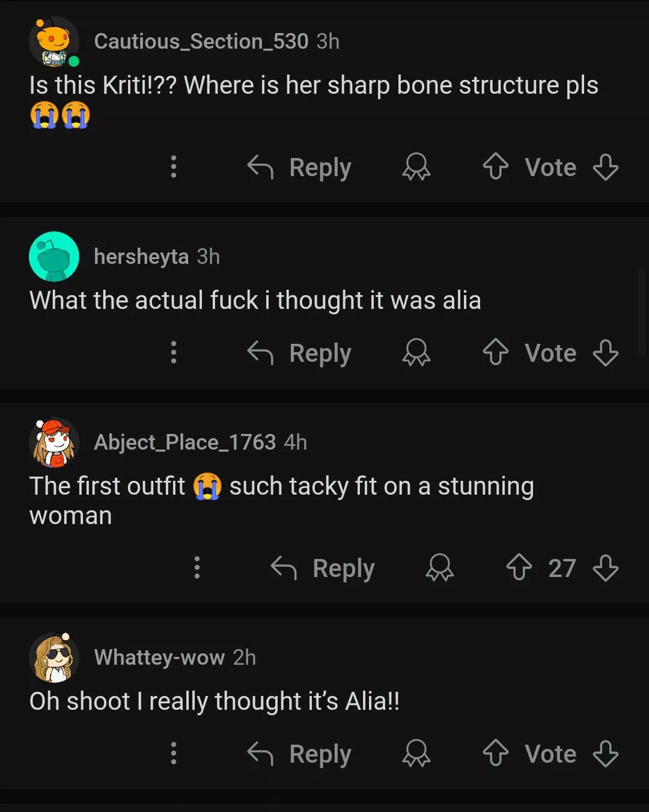649x812 pixels.
Task: Open overflow menu on Whattey-wow's comment
Action: (x=174, y=753)
